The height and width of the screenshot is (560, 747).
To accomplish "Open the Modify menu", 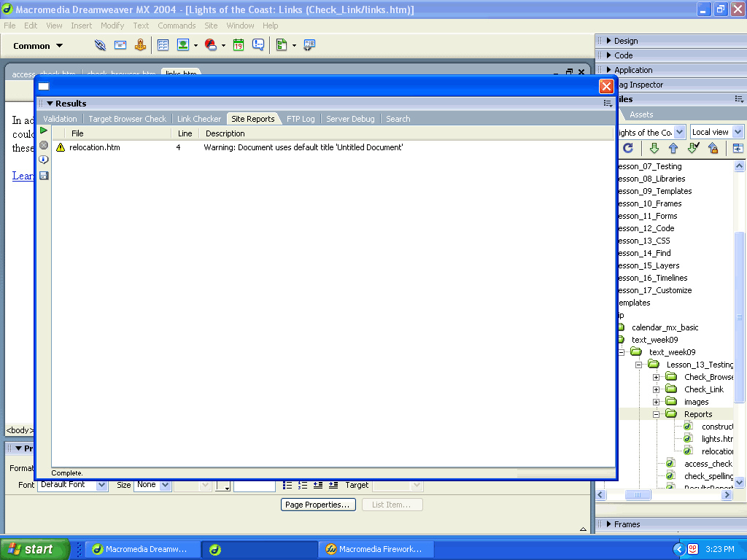I will (112, 26).
